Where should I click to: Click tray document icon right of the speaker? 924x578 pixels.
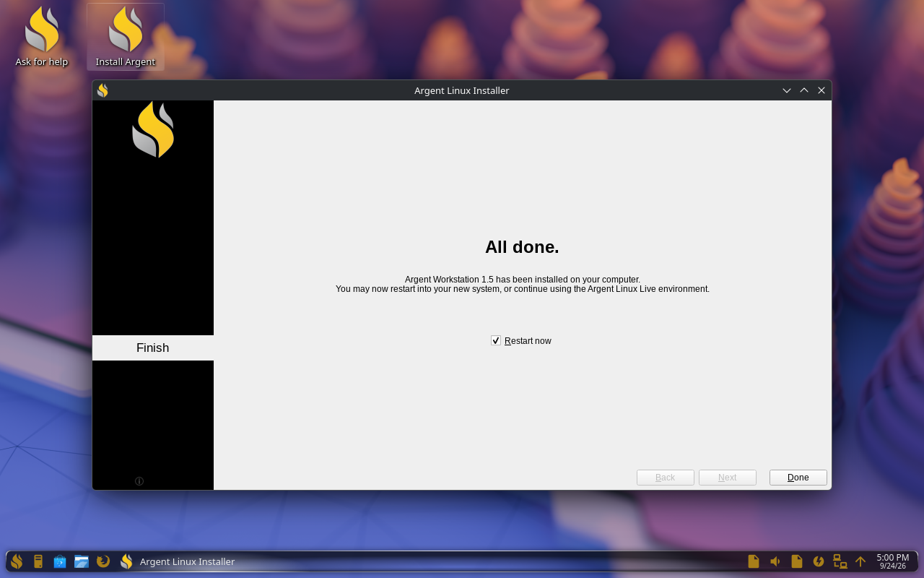[797, 561]
